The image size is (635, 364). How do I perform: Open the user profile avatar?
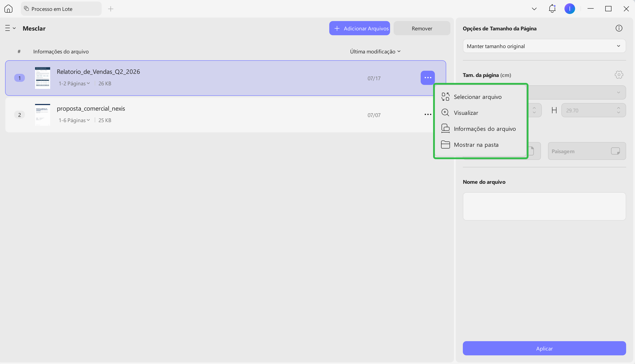[x=570, y=9]
